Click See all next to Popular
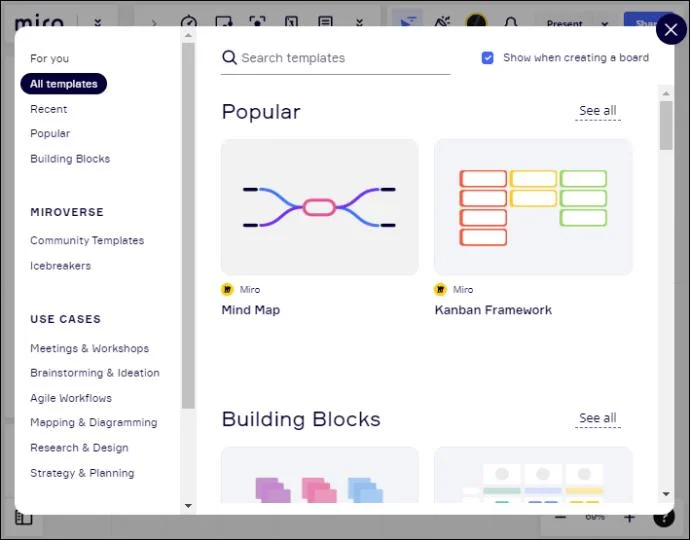Image resolution: width=690 pixels, height=540 pixels. click(x=597, y=111)
